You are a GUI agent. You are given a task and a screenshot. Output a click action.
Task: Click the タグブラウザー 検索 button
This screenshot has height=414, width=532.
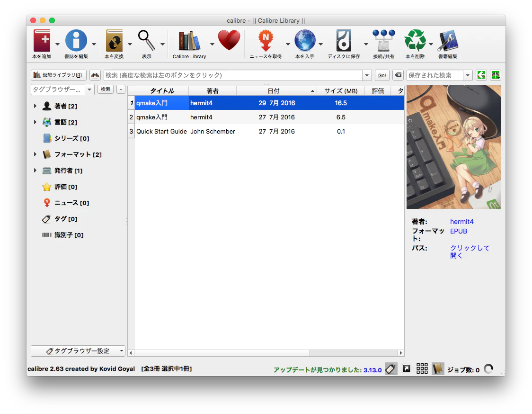click(x=106, y=89)
